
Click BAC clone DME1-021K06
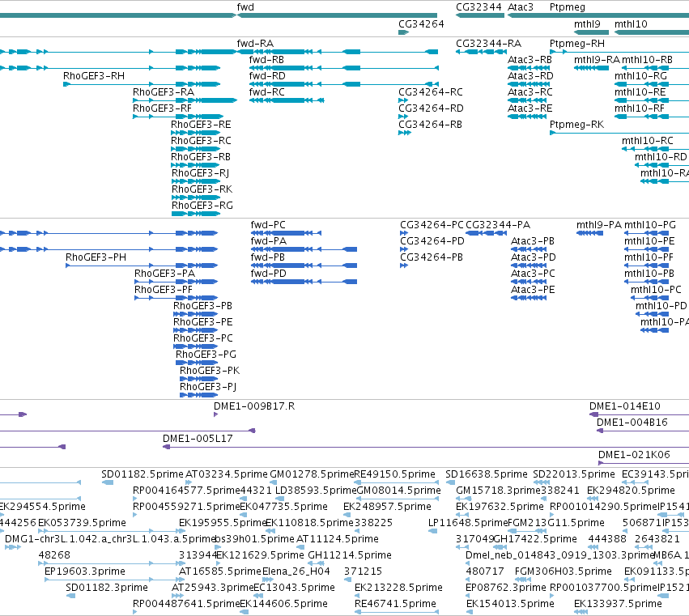tap(644, 463)
